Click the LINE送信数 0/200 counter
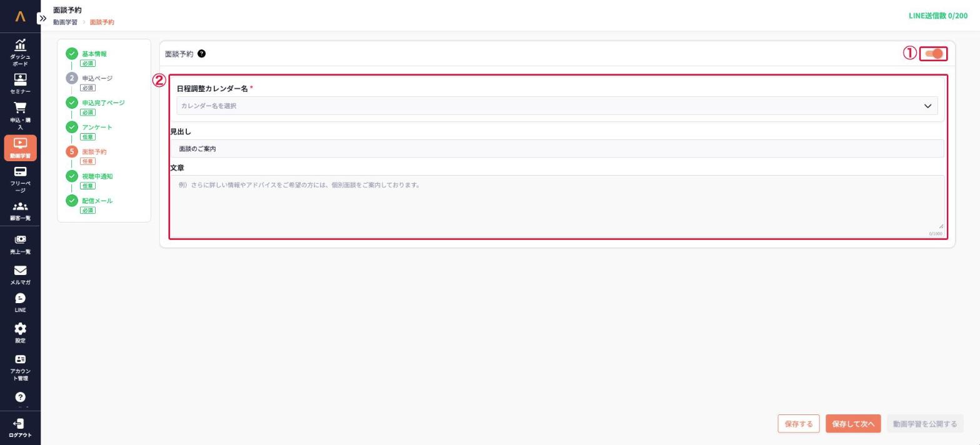The image size is (980, 445). (937, 16)
